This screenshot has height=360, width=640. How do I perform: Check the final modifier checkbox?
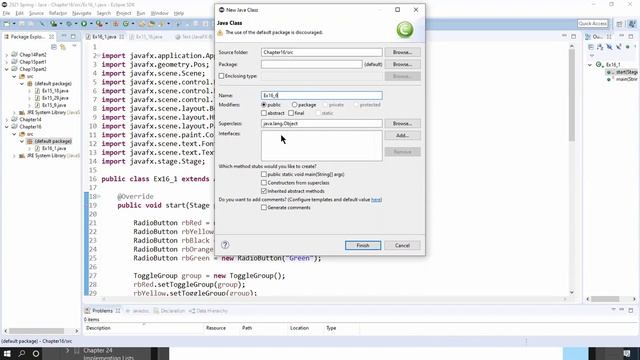[291, 113]
